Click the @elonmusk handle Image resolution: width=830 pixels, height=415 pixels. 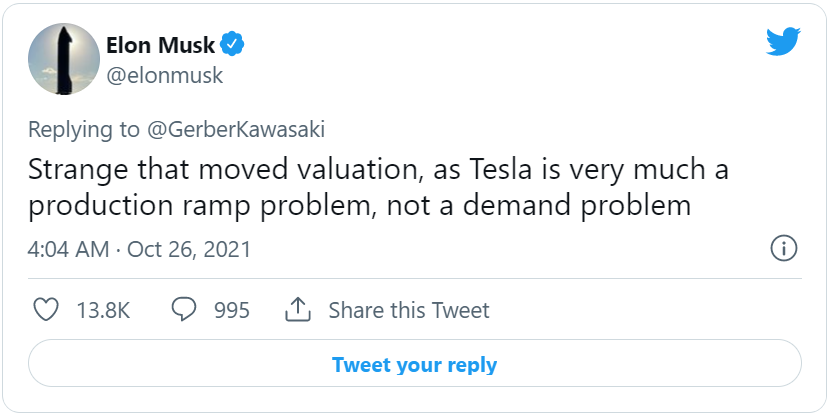pos(165,76)
